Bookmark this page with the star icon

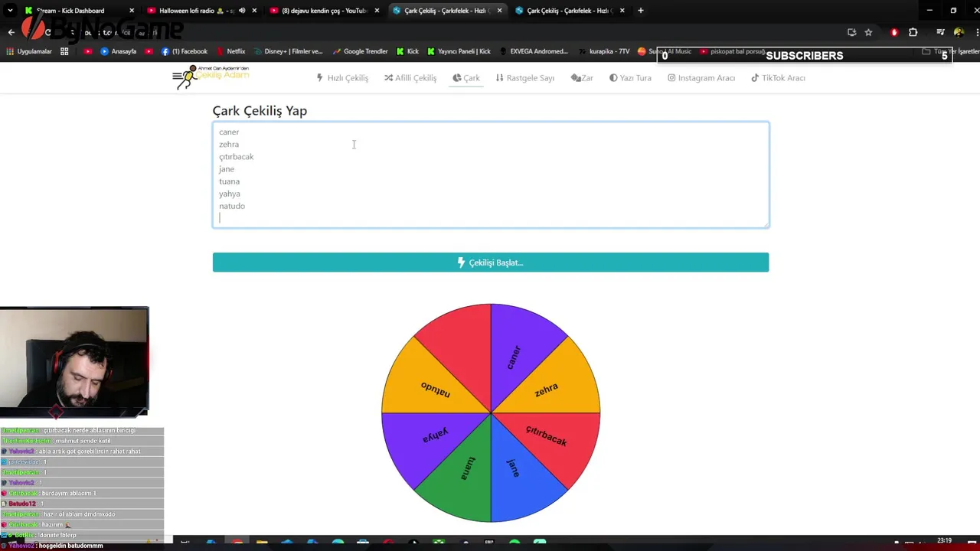tap(868, 32)
